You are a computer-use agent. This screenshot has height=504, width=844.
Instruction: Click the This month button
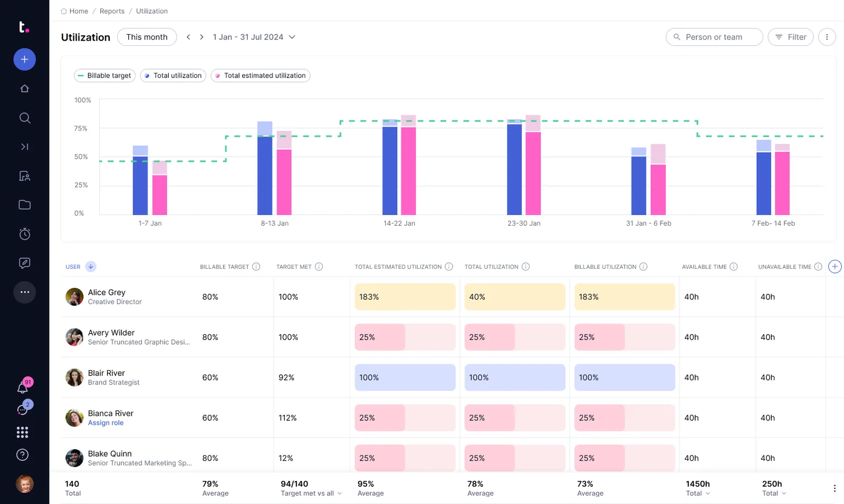147,37
